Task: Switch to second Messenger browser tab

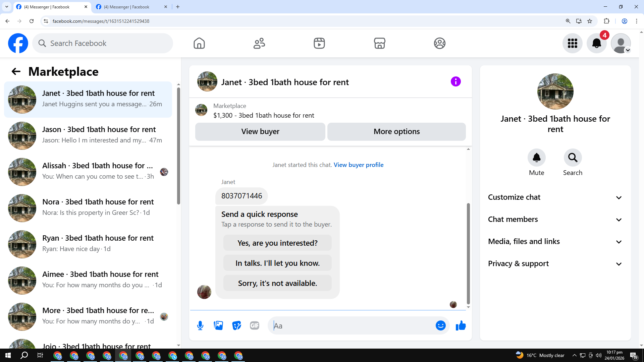Action: point(127,7)
